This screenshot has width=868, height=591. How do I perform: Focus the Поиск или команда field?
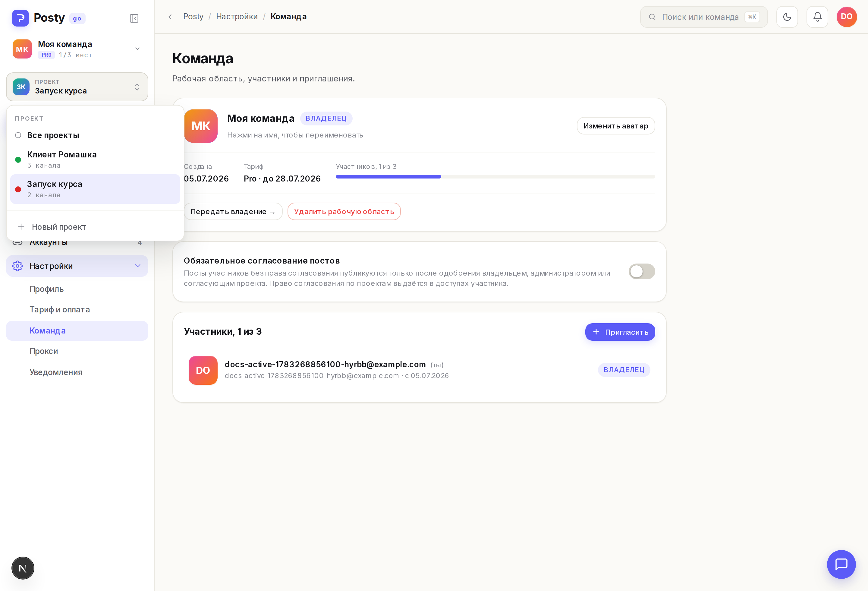click(x=704, y=17)
